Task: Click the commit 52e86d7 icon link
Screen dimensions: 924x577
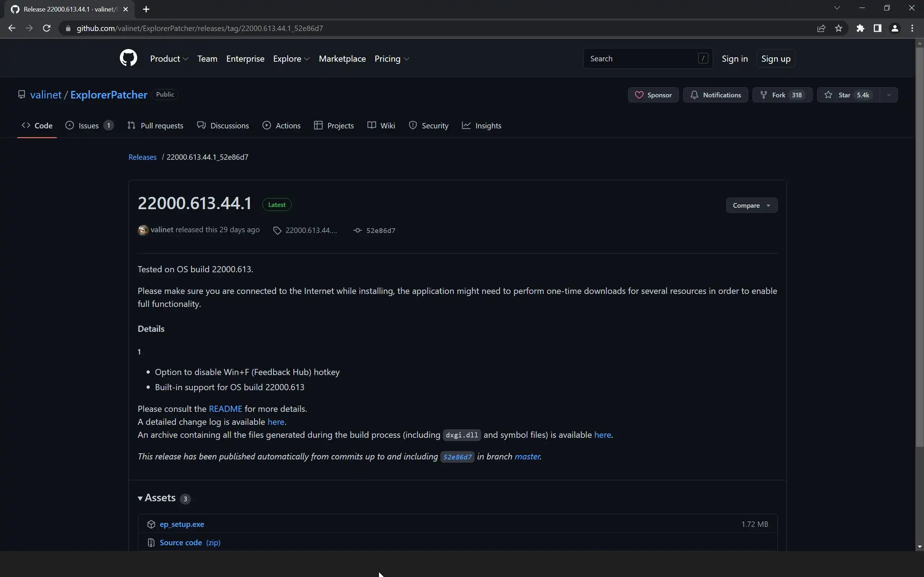Action: point(375,230)
